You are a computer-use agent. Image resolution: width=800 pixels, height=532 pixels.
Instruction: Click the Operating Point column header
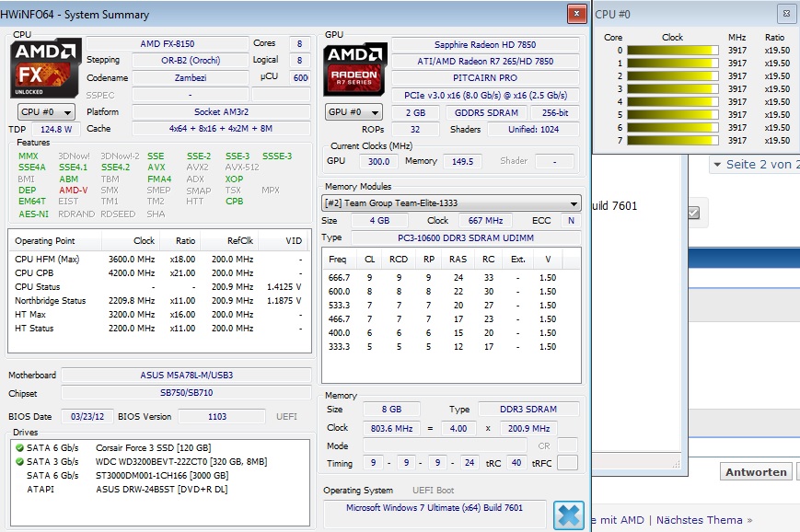coord(55,241)
